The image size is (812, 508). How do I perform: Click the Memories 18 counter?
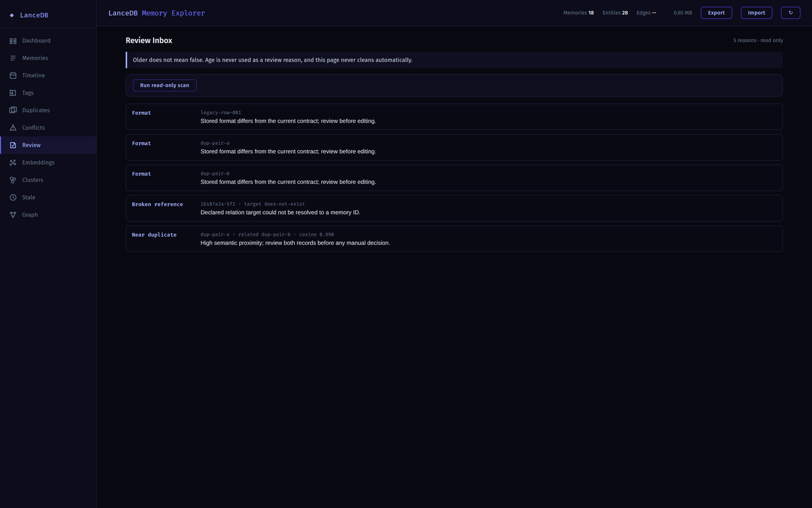(x=578, y=13)
